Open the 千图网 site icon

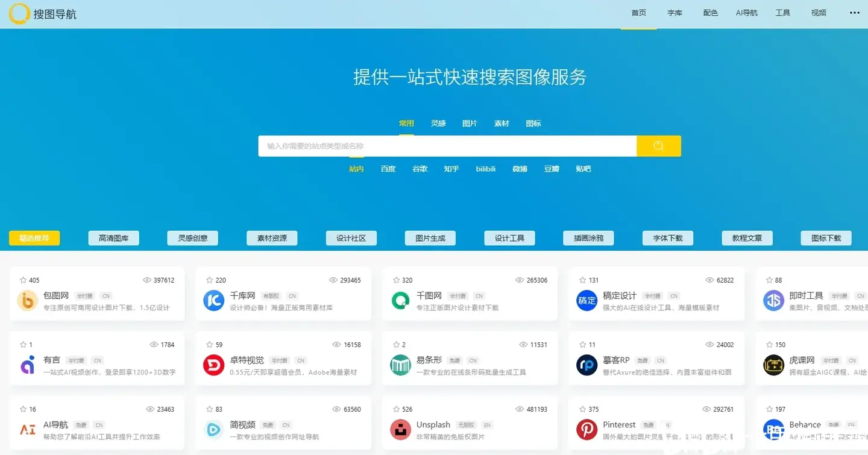point(401,301)
